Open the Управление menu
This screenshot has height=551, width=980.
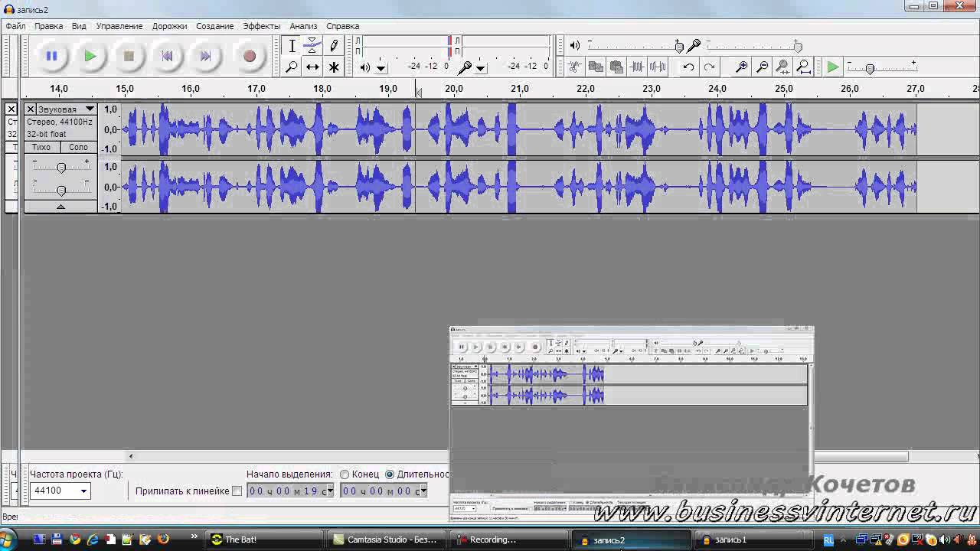pos(119,26)
